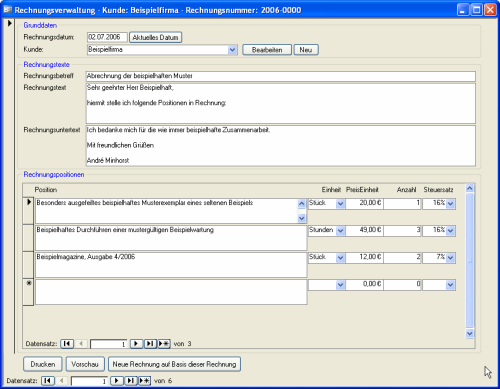Minimize the Rechnungsverwaltung window
This screenshot has width=500, height=389.
tap(463, 10)
